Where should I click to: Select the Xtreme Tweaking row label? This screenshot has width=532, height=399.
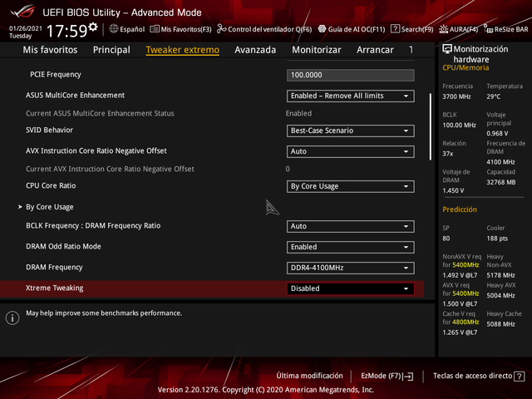(x=55, y=288)
